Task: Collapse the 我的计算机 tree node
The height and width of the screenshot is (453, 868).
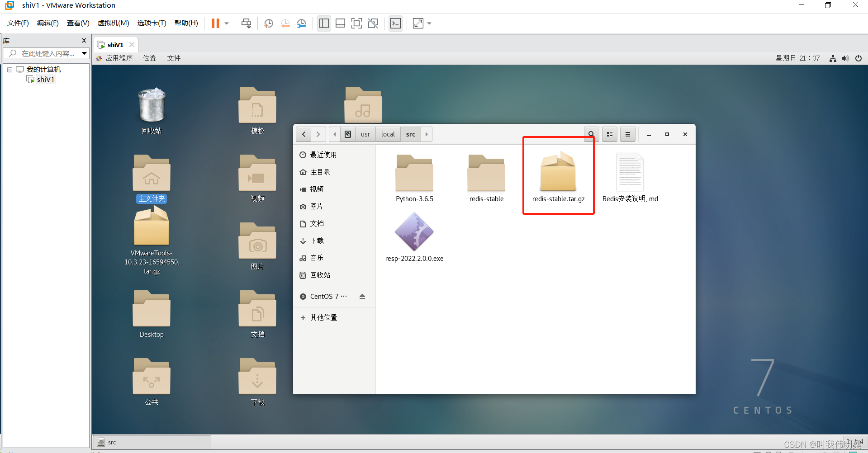Action: click(x=9, y=70)
